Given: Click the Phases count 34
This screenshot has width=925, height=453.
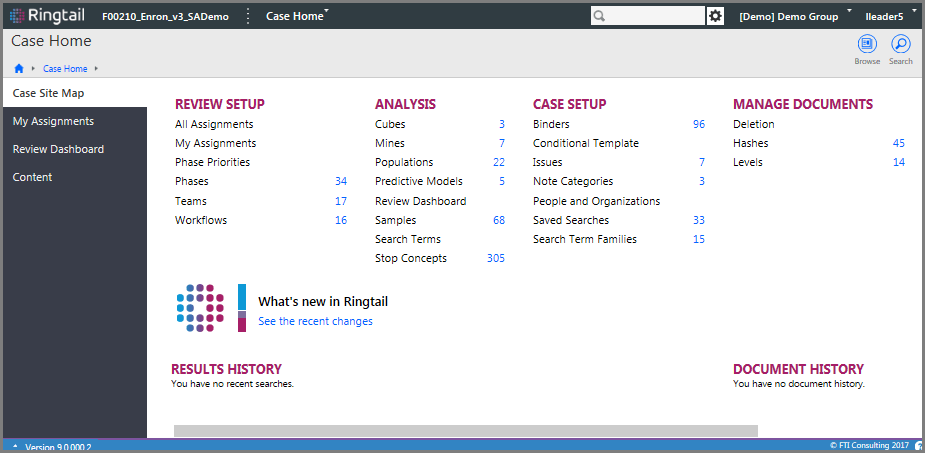Looking at the screenshot, I should (341, 181).
